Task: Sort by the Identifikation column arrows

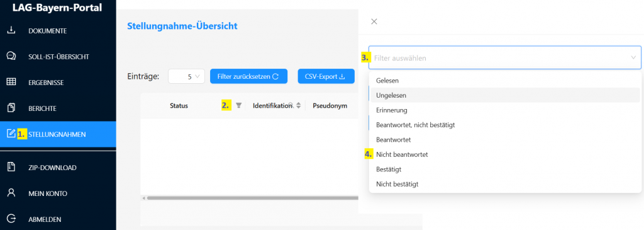Action: pos(299,105)
